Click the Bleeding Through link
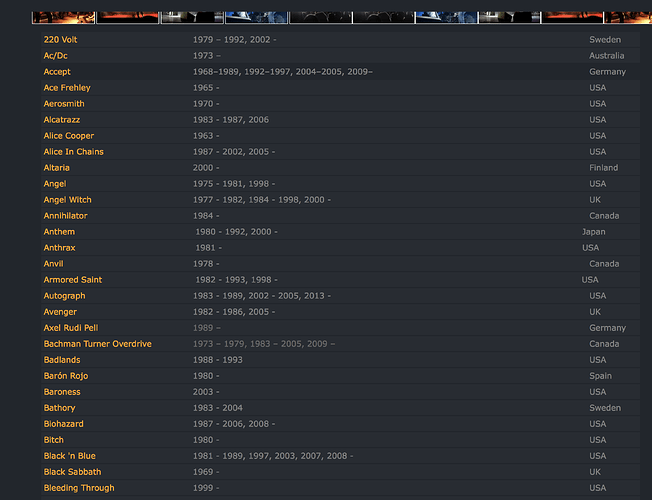 coord(79,488)
